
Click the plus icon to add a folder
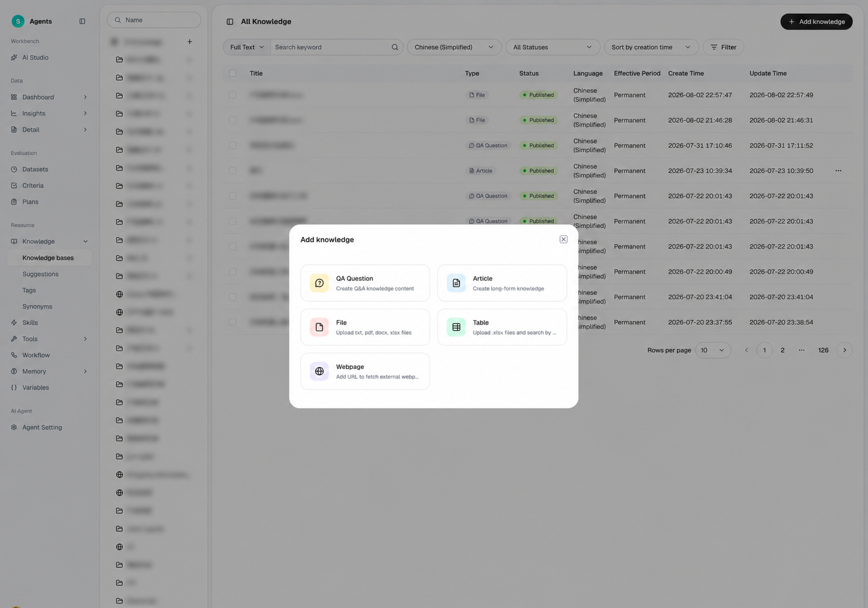[x=189, y=42]
